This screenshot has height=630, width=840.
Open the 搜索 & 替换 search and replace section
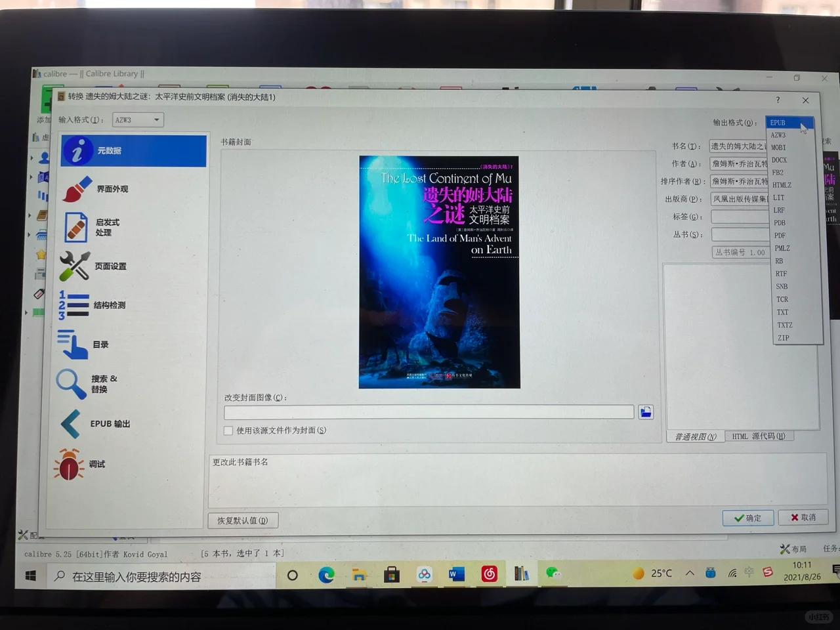click(87, 384)
